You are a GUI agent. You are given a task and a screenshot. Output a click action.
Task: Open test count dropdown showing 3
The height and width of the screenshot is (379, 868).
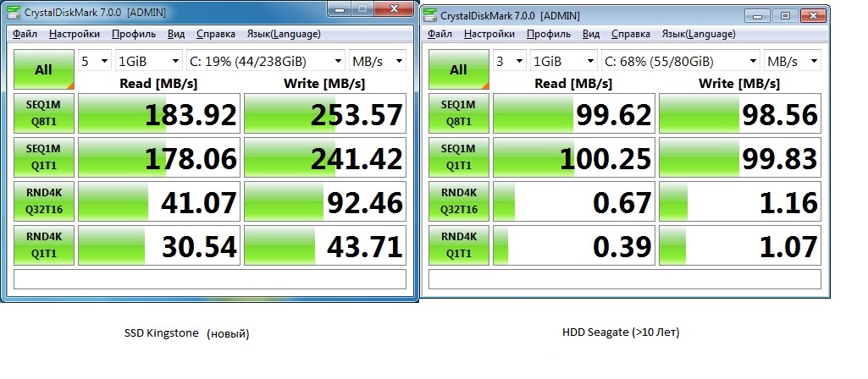coord(509,61)
